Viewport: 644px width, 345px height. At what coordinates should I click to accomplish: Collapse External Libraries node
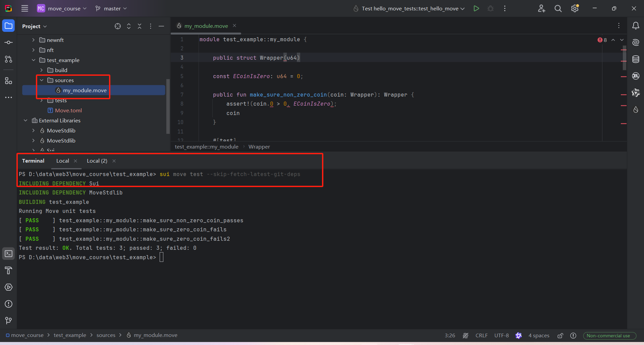point(25,120)
